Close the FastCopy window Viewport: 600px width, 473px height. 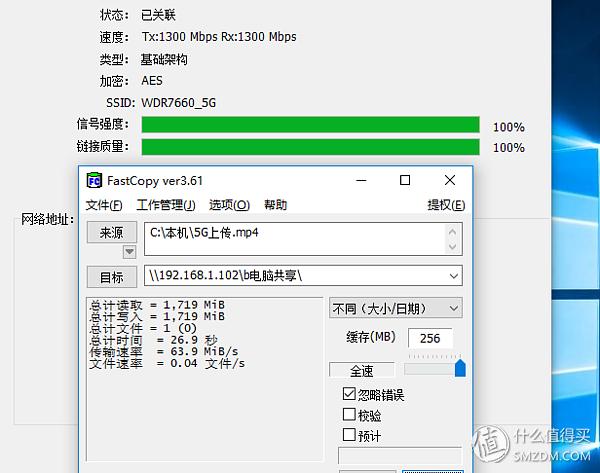tap(450, 180)
